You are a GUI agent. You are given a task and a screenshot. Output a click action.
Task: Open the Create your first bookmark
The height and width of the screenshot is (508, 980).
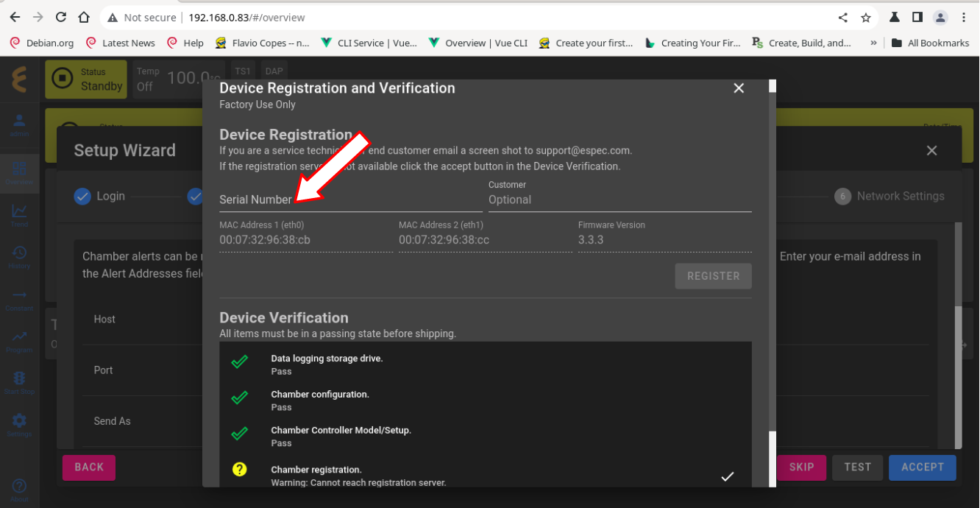click(x=586, y=43)
